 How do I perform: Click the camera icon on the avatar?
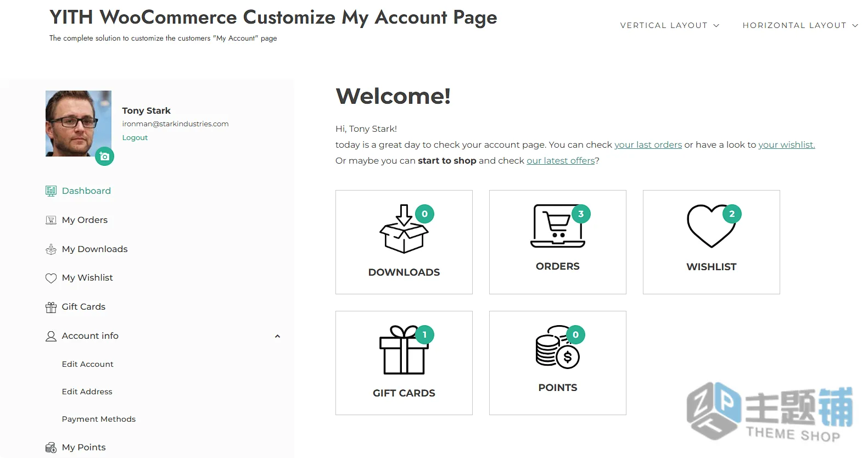(x=104, y=157)
